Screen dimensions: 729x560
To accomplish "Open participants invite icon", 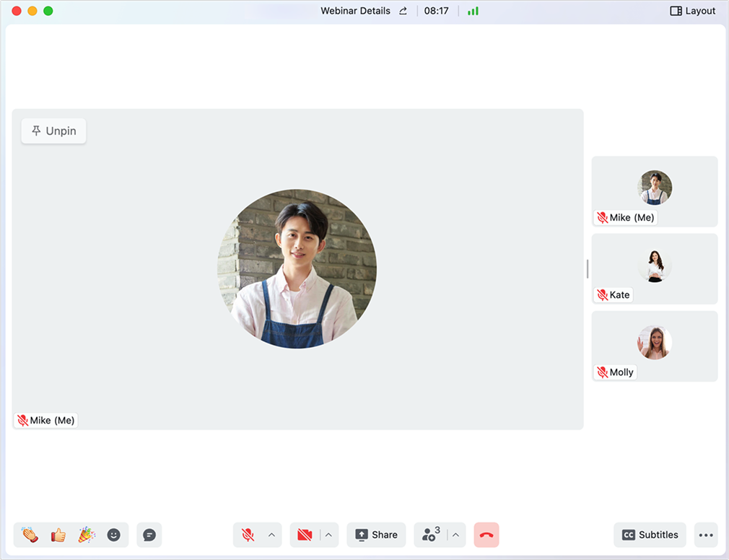I will (x=430, y=535).
